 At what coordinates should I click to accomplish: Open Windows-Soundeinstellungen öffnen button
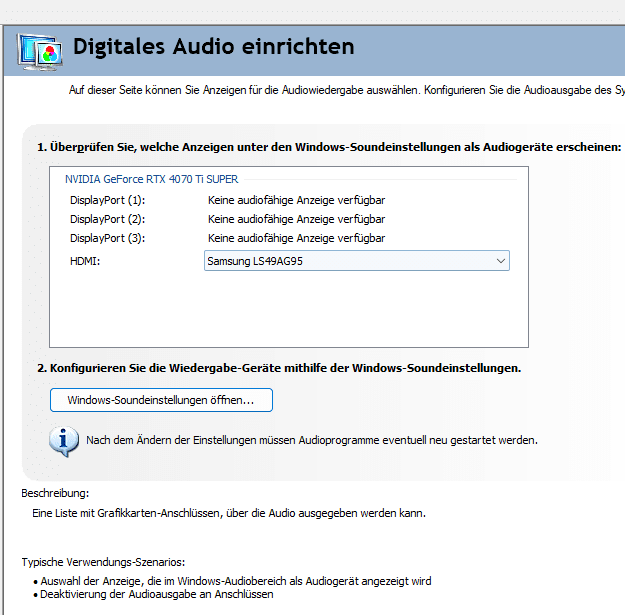(x=161, y=400)
